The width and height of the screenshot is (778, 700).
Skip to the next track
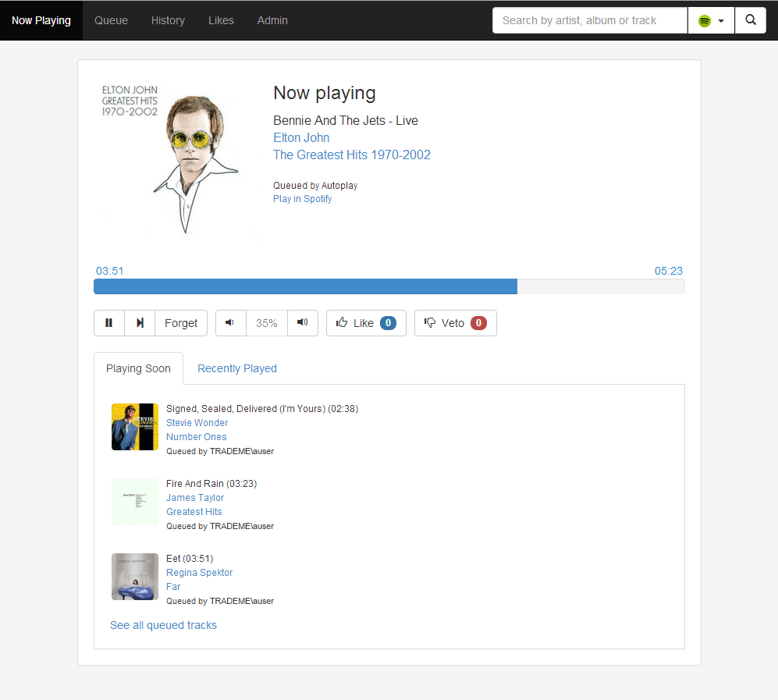(x=140, y=323)
